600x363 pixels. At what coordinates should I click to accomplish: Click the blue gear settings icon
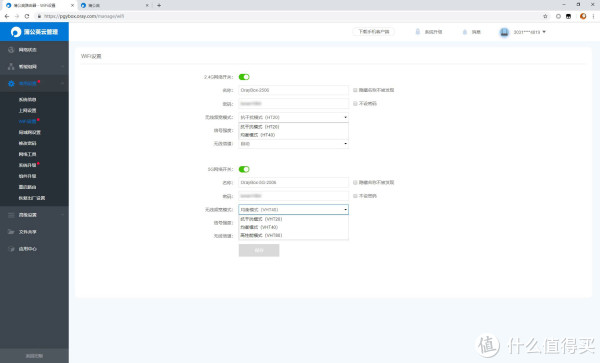(x=11, y=83)
